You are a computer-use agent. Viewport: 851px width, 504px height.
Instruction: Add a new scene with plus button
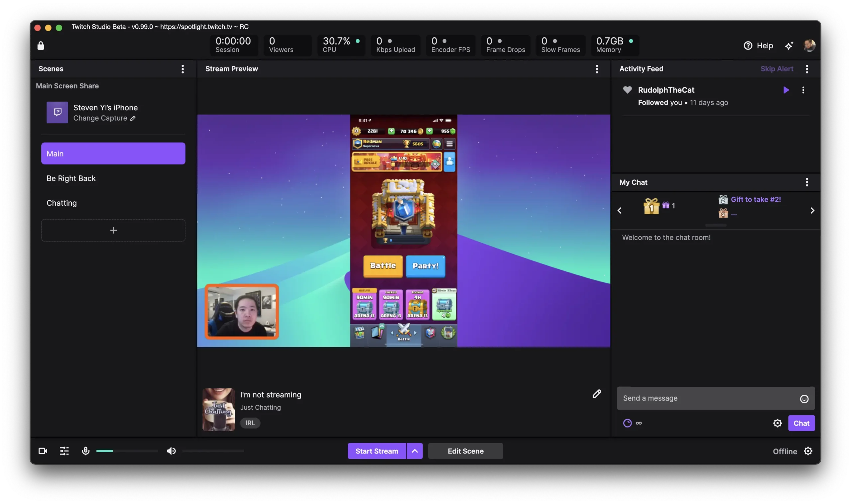(113, 230)
